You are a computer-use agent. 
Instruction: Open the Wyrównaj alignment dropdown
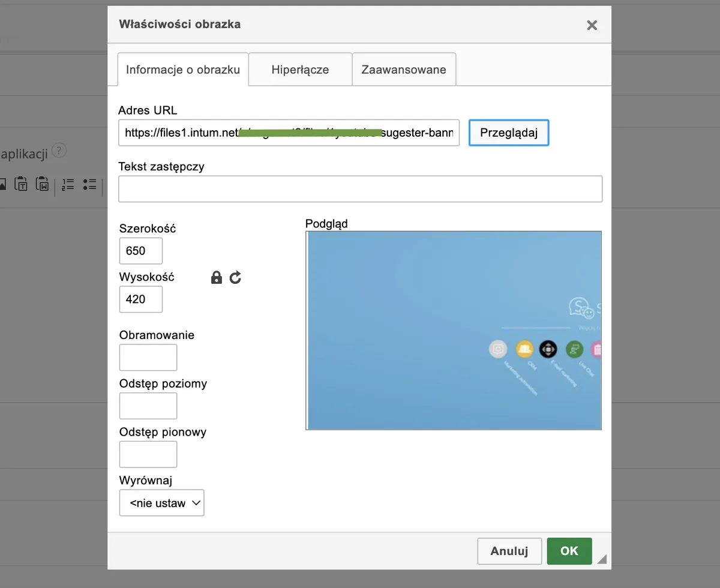click(162, 503)
